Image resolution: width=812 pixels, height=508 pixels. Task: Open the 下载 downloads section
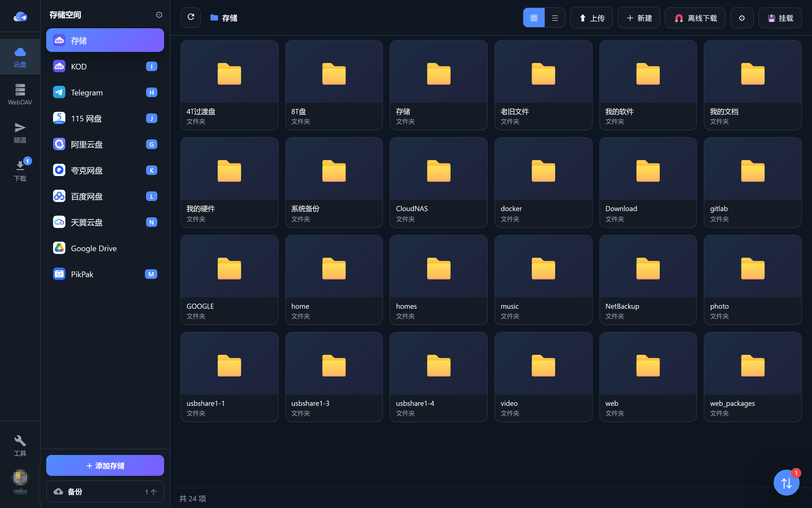pos(20,171)
